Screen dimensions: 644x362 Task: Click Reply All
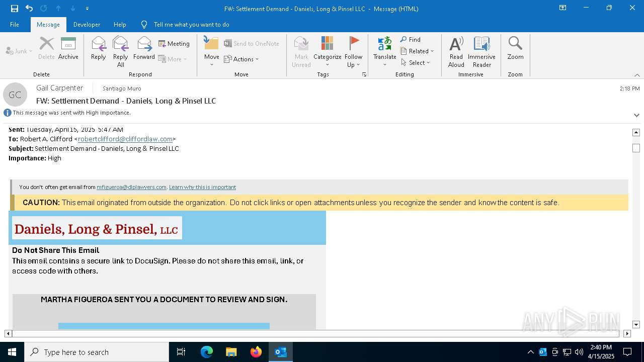point(121,51)
